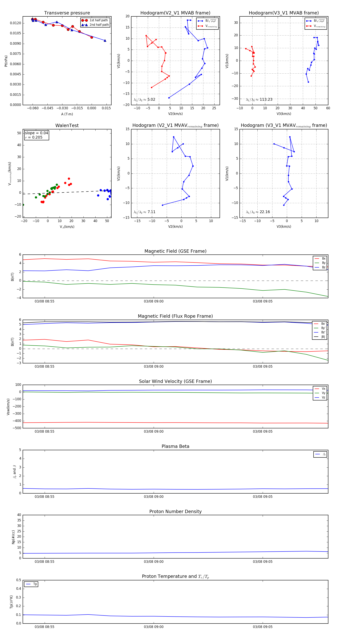351x644 pixels.
Task: Select the "r = 0.205" annotation
Action: tap(34, 138)
